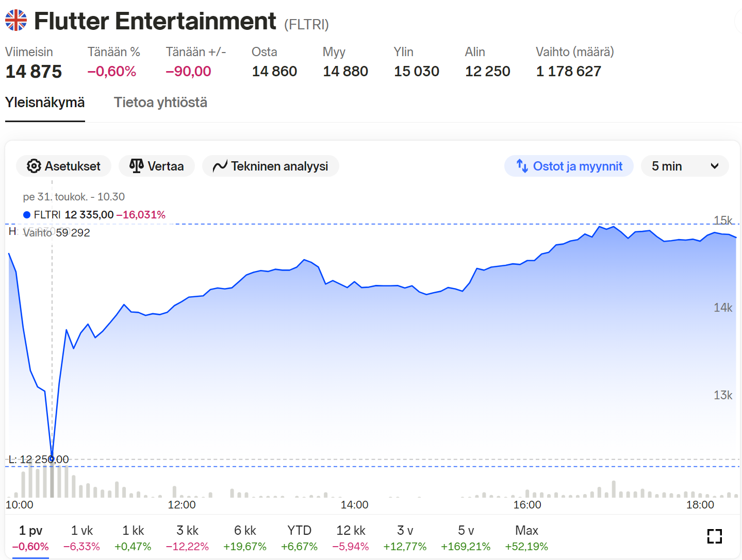Click the tooltip date pe 31. toukok. - 10.30
Viewport: 742px width, 560px height.
point(74,197)
